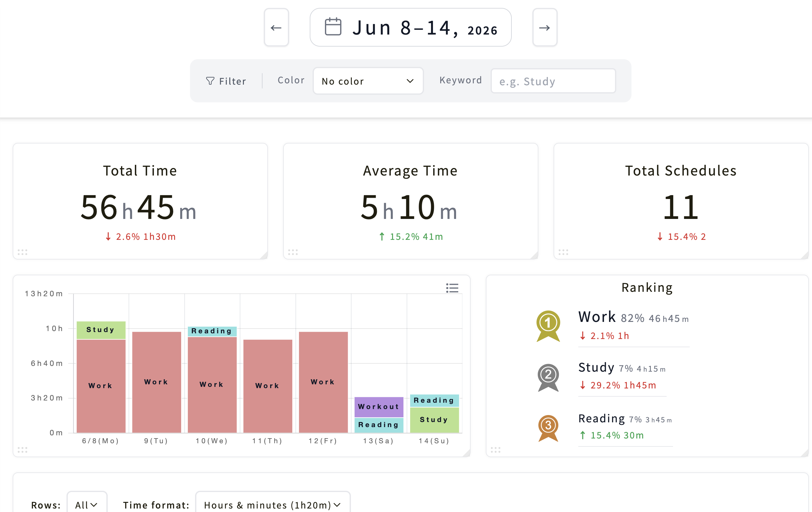Viewport: 812px width, 512px height.
Task: Click the 5h10m Average Time value
Action: (x=409, y=207)
